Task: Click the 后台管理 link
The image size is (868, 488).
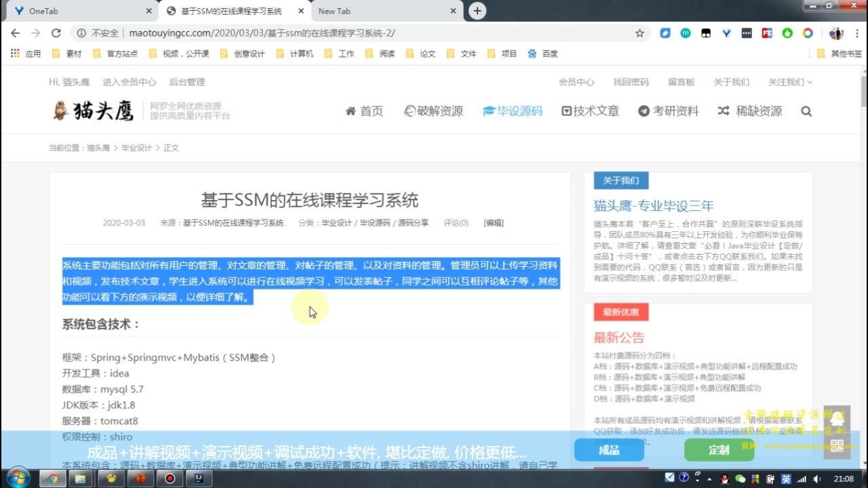Action: click(x=187, y=82)
